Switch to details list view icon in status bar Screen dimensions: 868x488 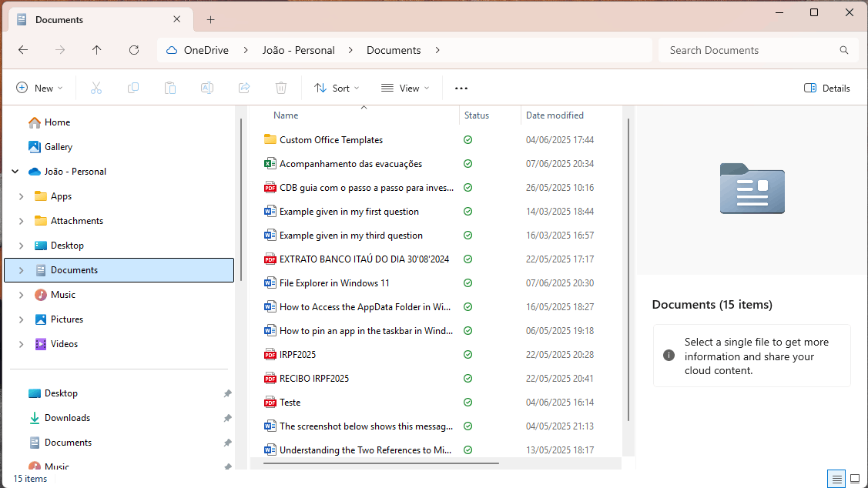[x=836, y=479]
